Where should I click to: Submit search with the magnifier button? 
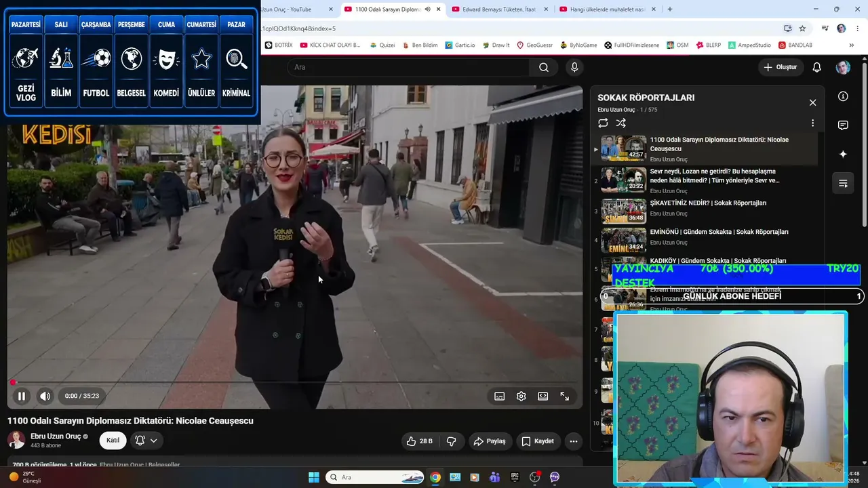pos(544,67)
